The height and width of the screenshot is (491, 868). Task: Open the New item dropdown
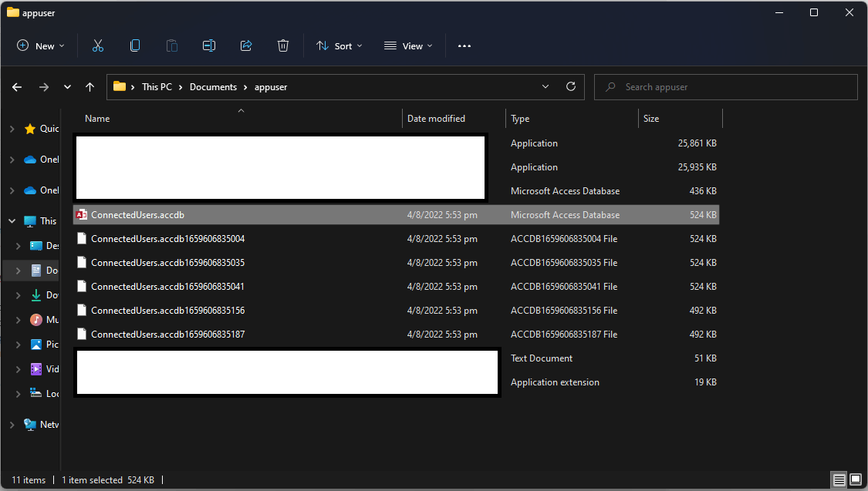click(41, 46)
